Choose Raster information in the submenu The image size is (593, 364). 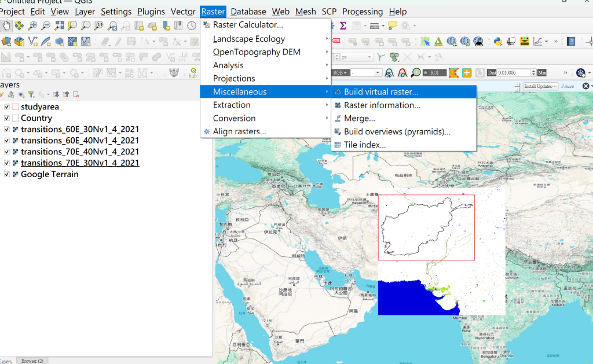coord(404,105)
